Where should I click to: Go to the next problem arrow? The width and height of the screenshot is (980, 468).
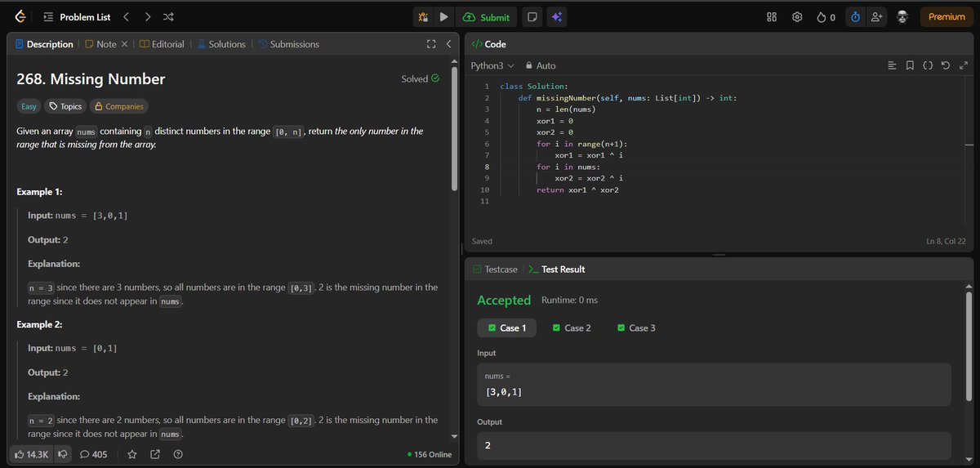pos(147,17)
